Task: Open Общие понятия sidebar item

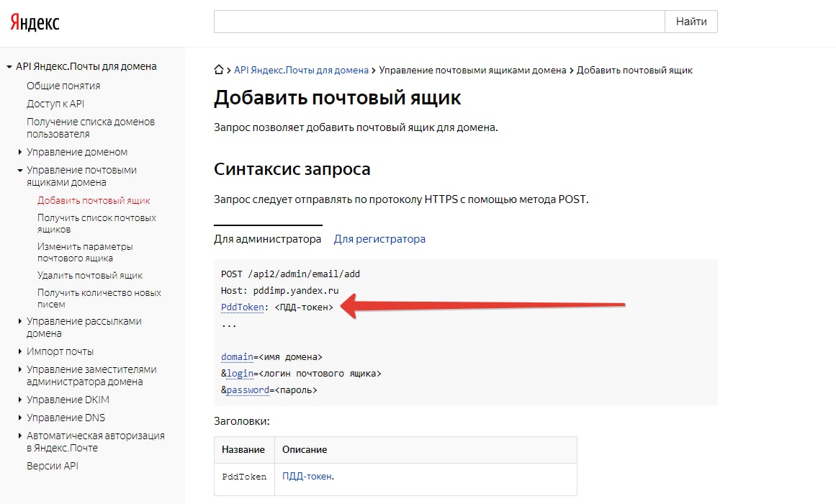Action: [x=63, y=86]
